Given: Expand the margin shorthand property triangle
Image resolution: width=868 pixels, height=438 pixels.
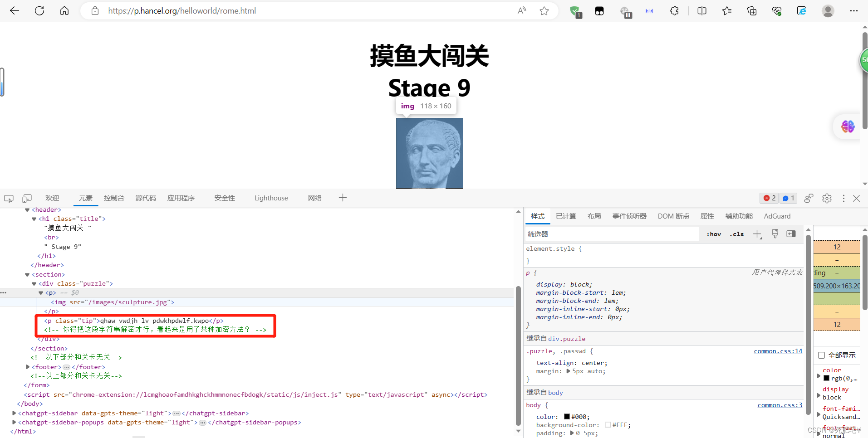Looking at the screenshot, I should [569, 371].
